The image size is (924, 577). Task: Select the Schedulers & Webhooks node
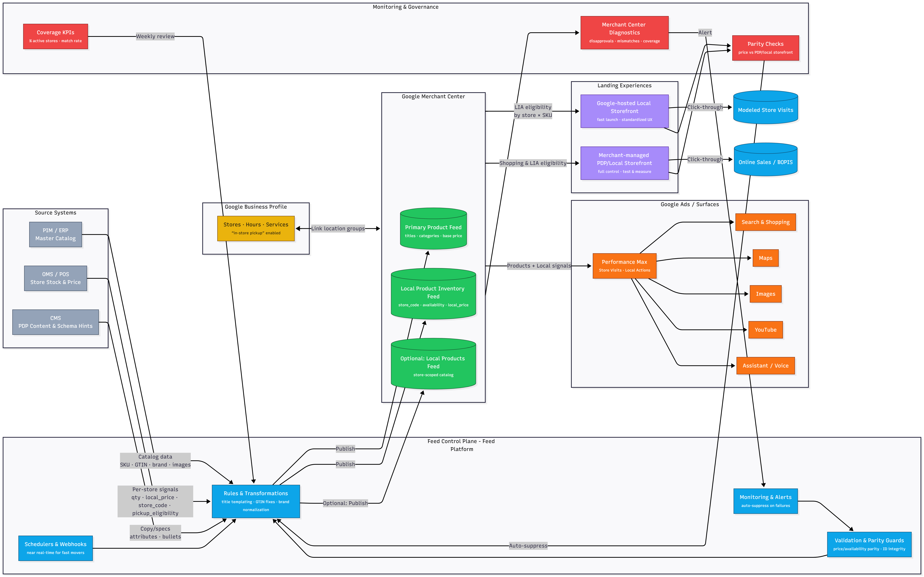point(55,548)
